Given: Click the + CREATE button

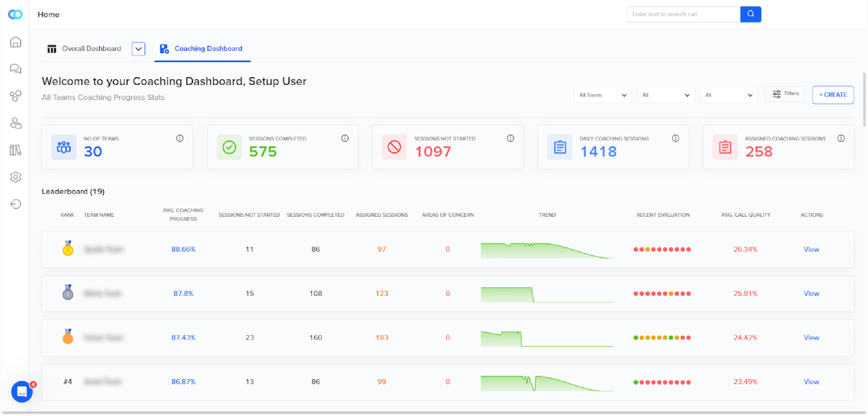Looking at the screenshot, I should pos(833,94).
